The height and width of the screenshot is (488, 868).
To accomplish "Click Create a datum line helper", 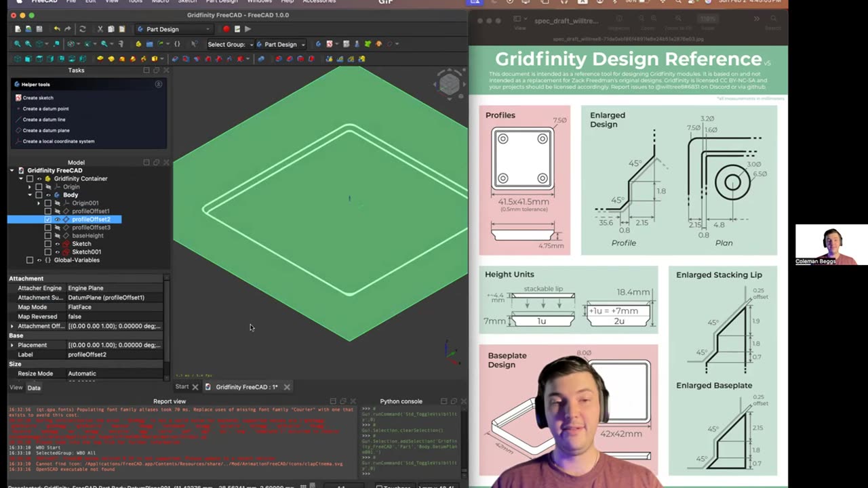I will 44,119.
